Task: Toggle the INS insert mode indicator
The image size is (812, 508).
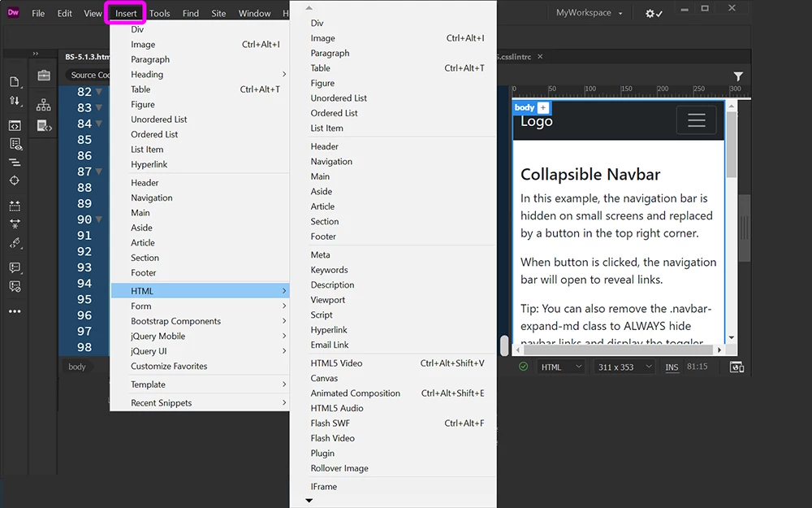Action: pos(672,367)
